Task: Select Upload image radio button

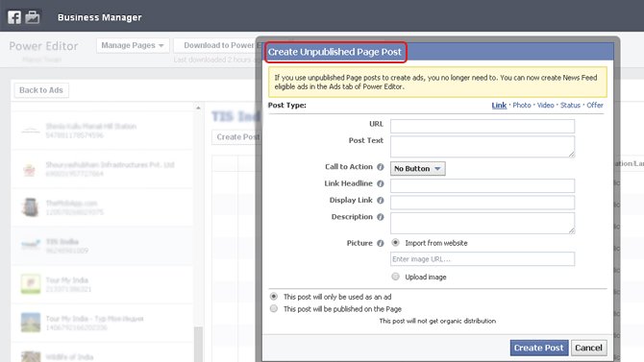Action: click(x=395, y=277)
